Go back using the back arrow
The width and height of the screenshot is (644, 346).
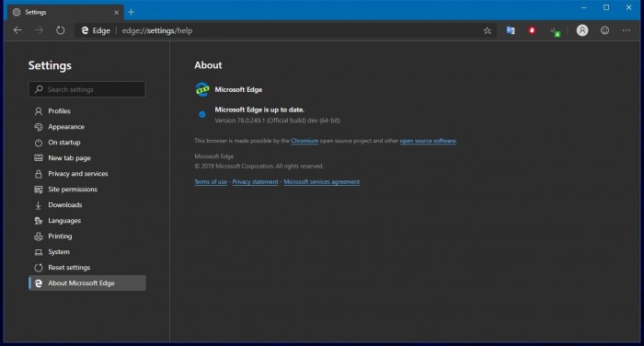coord(17,30)
